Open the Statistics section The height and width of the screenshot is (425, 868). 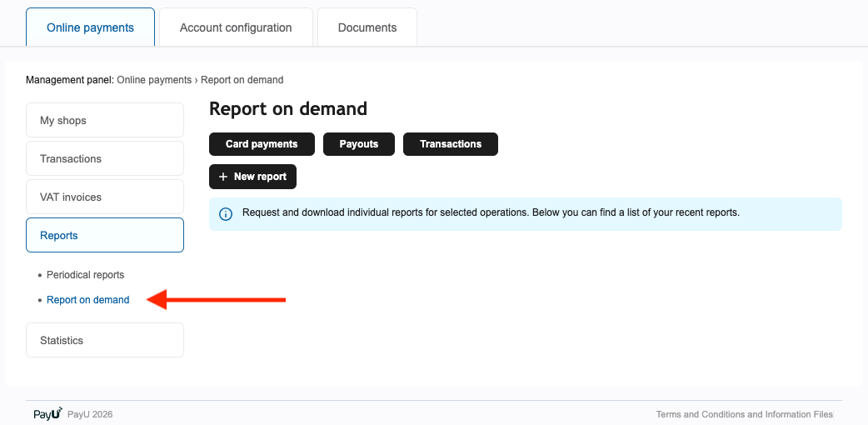point(105,340)
